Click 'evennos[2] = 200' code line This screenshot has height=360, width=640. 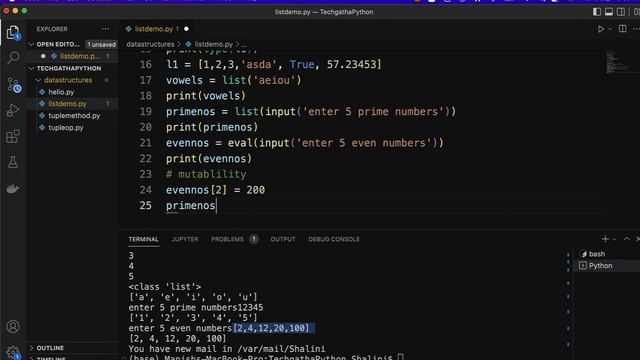216,190
